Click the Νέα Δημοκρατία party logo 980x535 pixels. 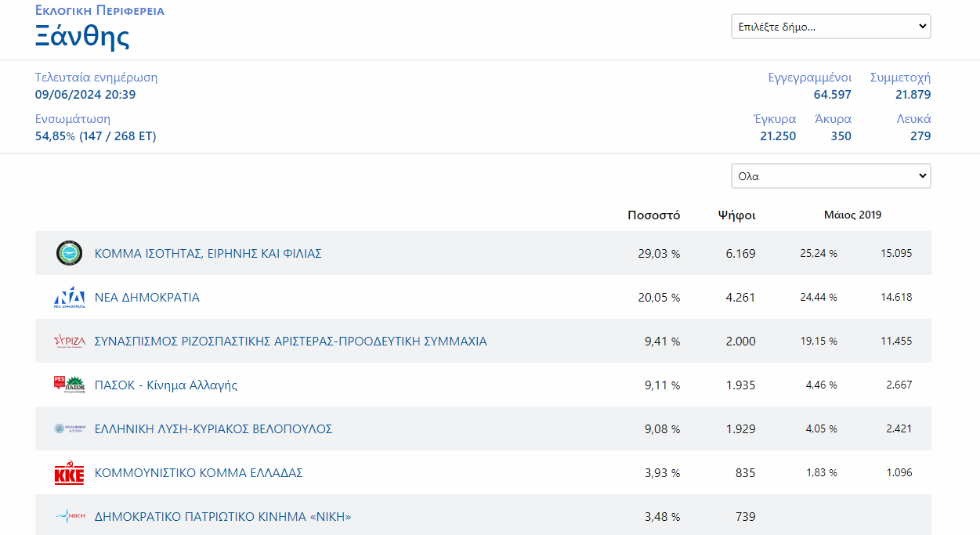click(69, 298)
